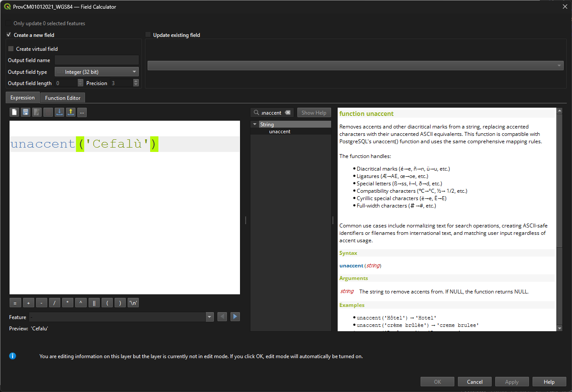Screen dimensions: 572x392
Task: Open the Feature selector dropdown
Action: (x=210, y=317)
